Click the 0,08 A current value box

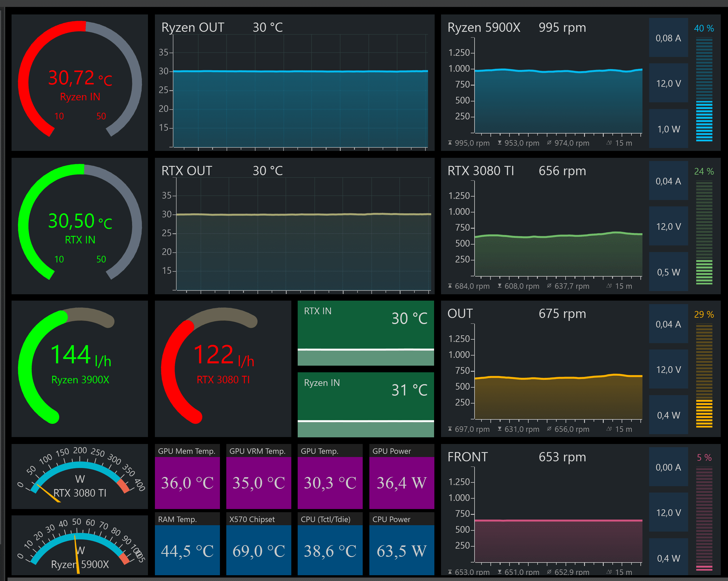coord(668,38)
